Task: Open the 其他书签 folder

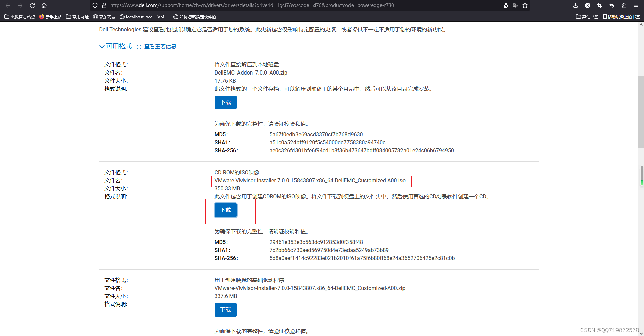Action: pos(587,17)
